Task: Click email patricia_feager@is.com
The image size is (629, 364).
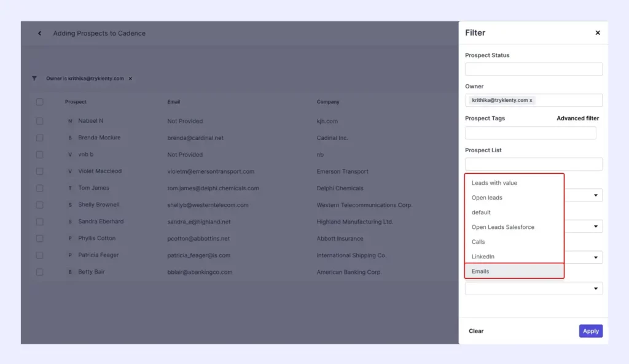Action: (199, 255)
